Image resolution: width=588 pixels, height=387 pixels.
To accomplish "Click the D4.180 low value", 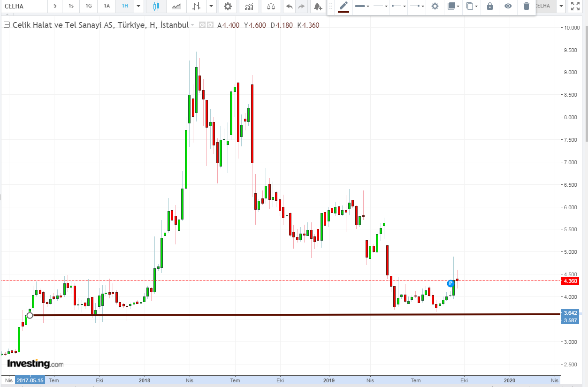I will tap(282, 25).
